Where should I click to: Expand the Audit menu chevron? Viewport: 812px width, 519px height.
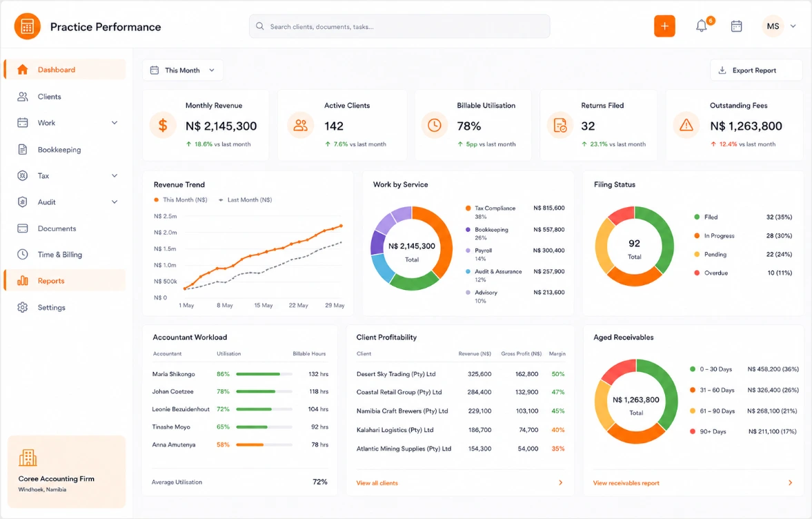pos(115,202)
